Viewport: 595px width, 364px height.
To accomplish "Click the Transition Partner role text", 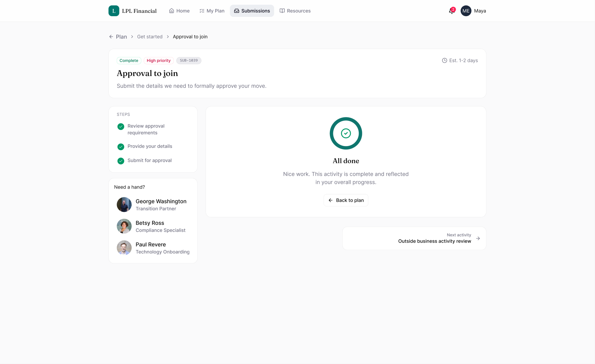I will click(156, 209).
